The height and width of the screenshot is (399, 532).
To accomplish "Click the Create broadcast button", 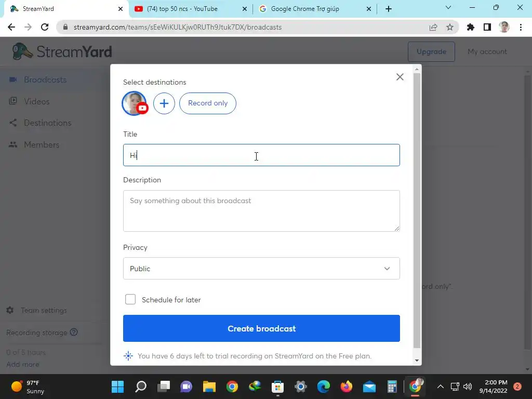I will (261, 328).
